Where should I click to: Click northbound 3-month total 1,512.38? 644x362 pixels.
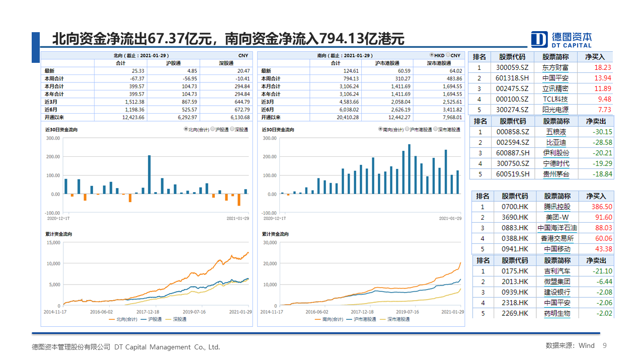pyautogui.click(x=135, y=102)
